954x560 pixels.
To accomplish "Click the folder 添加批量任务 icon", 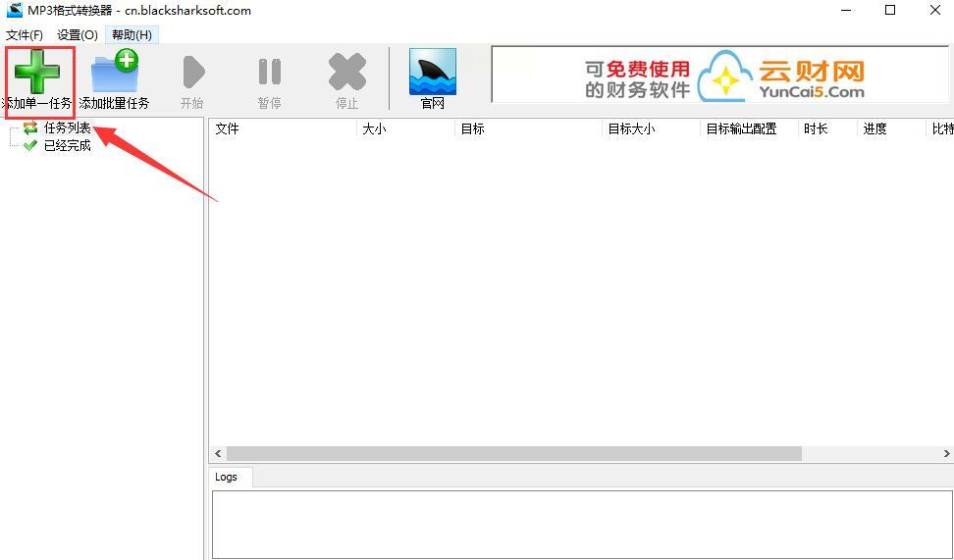I will click(115, 72).
